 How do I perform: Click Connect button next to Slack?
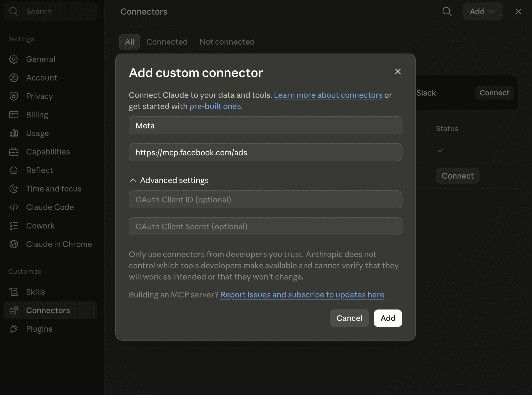[x=494, y=93]
